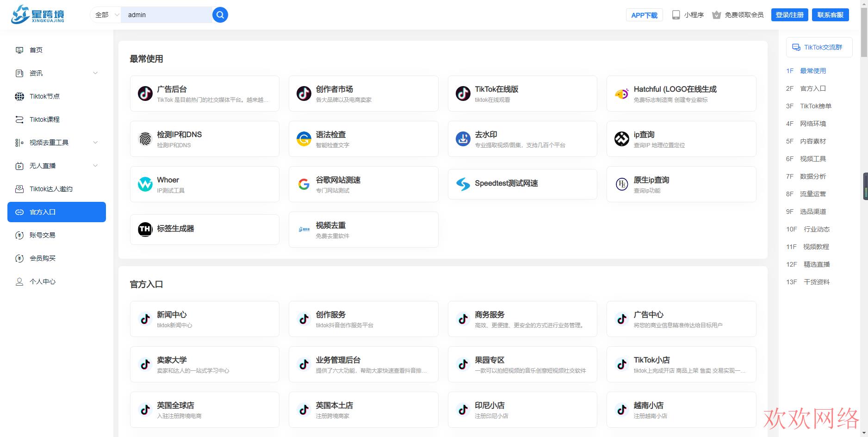868x437 pixels.
Task: Jump to 8F 流量运营 section
Action: (806, 194)
